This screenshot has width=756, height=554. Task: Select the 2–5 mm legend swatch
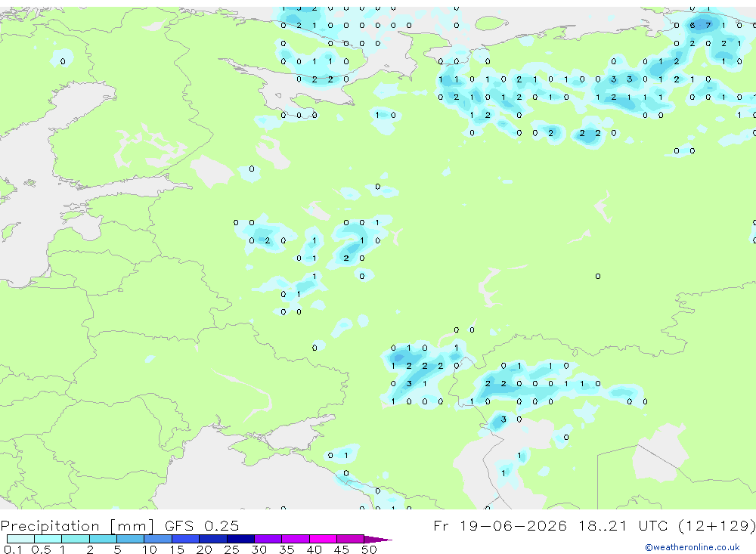point(103,539)
